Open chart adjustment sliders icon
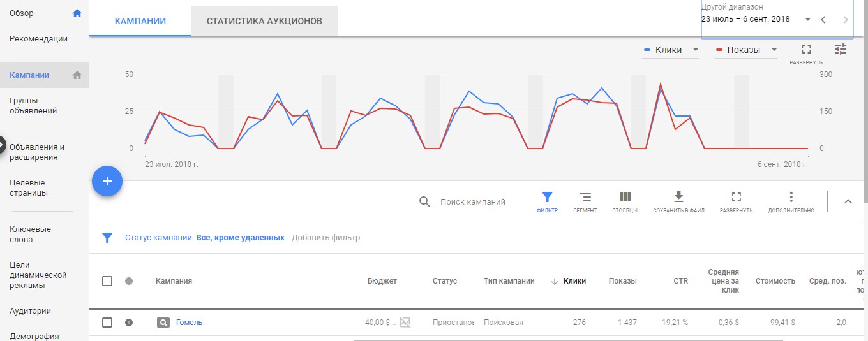Screen dimensions: 868x341 point(840,49)
